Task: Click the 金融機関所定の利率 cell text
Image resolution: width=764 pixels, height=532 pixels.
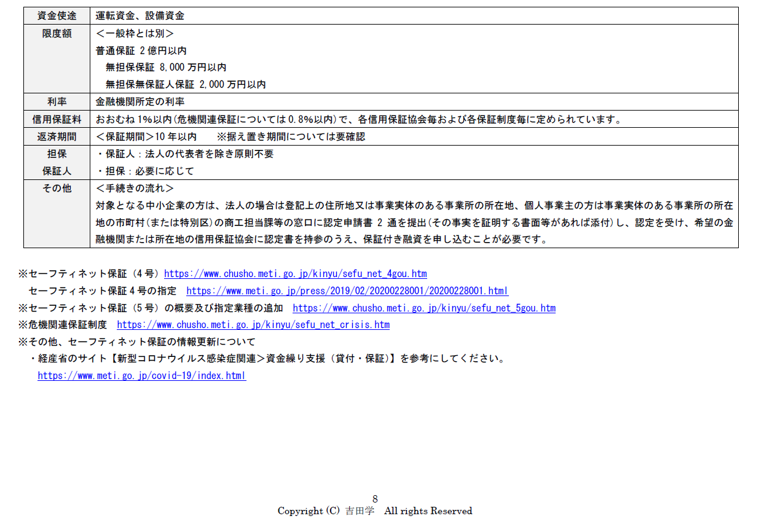Action: click(140, 102)
